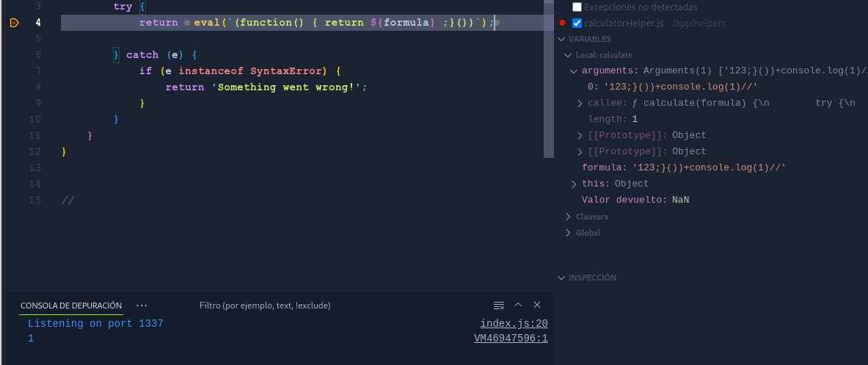
Task: Click the breakpoint arrow marker on line 4
Action: click(15, 23)
